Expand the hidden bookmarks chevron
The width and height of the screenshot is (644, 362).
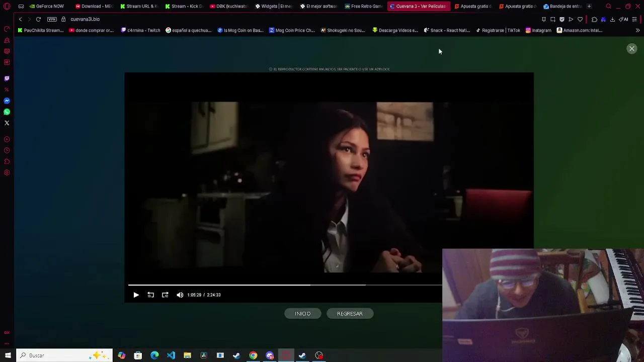coord(637,30)
